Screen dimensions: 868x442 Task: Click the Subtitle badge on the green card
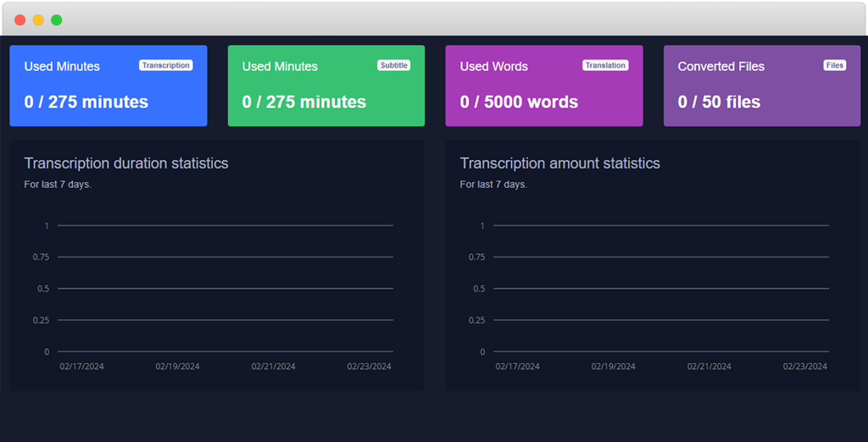pos(393,65)
